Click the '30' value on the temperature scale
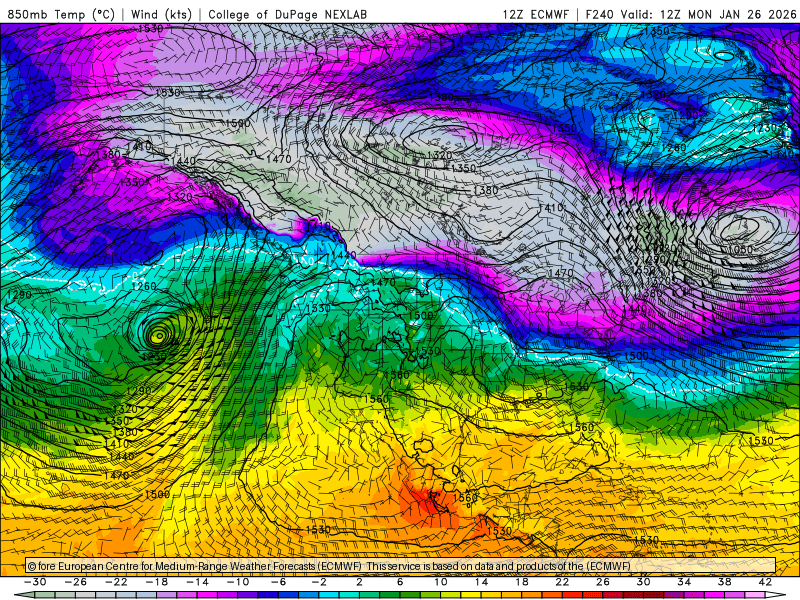This screenshot has height=600, width=800. 643,582
